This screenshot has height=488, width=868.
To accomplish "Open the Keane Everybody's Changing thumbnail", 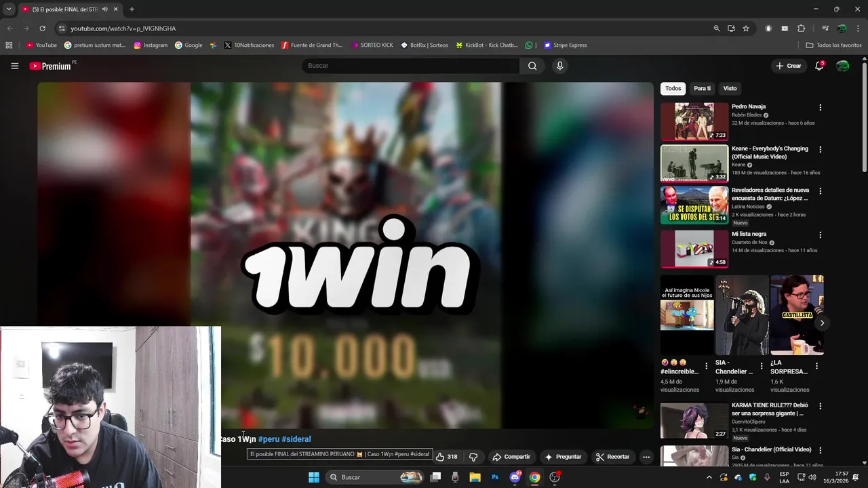I will pyautogui.click(x=694, y=163).
